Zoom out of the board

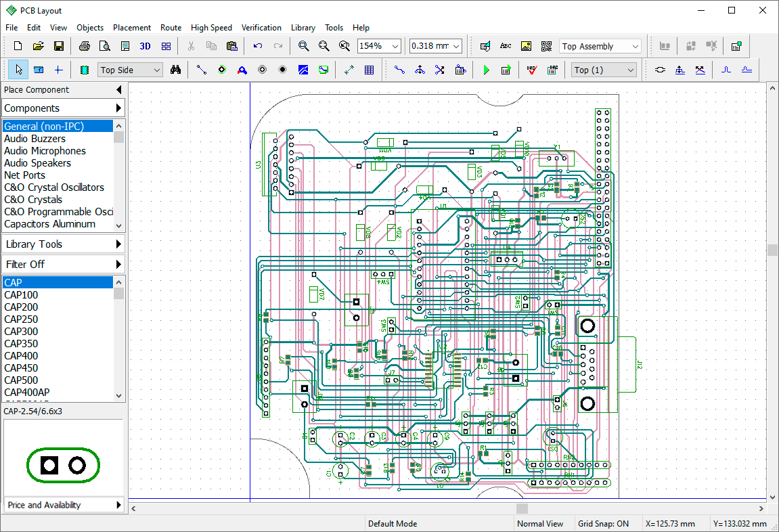point(324,46)
